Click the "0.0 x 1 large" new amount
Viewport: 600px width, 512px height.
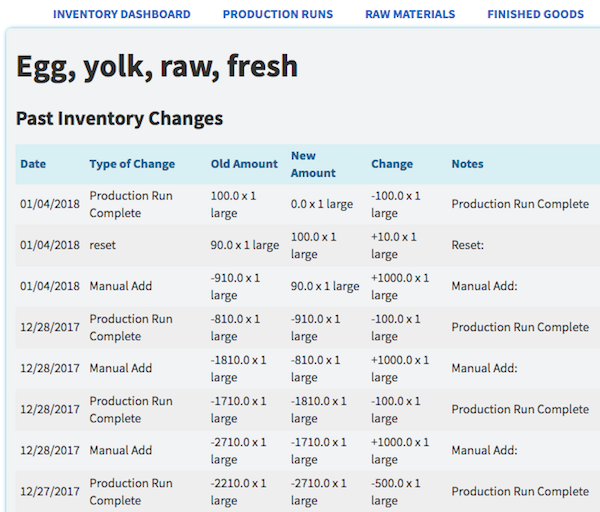point(322,204)
